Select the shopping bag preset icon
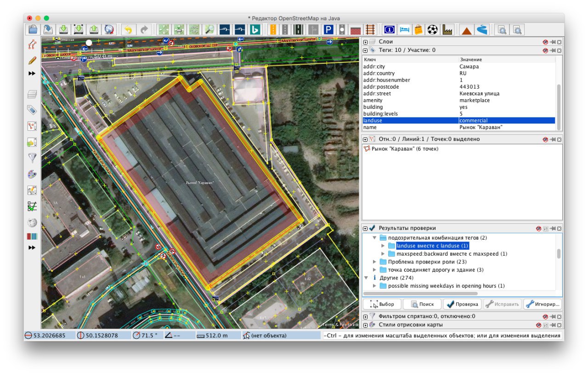The height and width of the screenshot is (375, 588). 418,30
